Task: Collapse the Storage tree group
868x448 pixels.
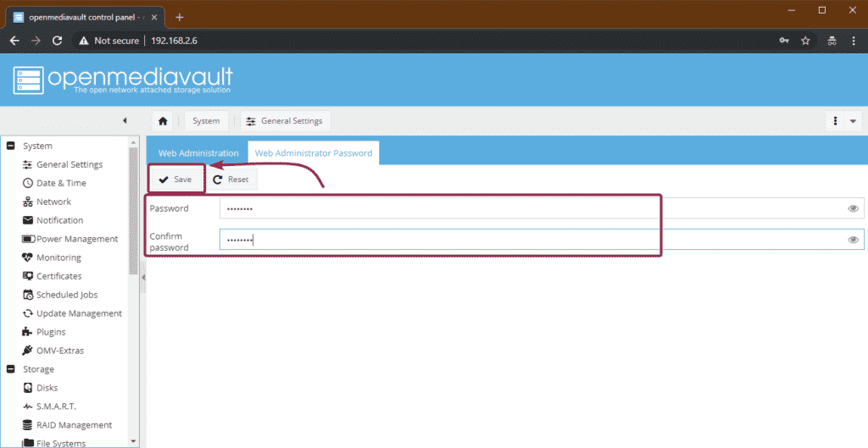Action: tap(10, 369)
